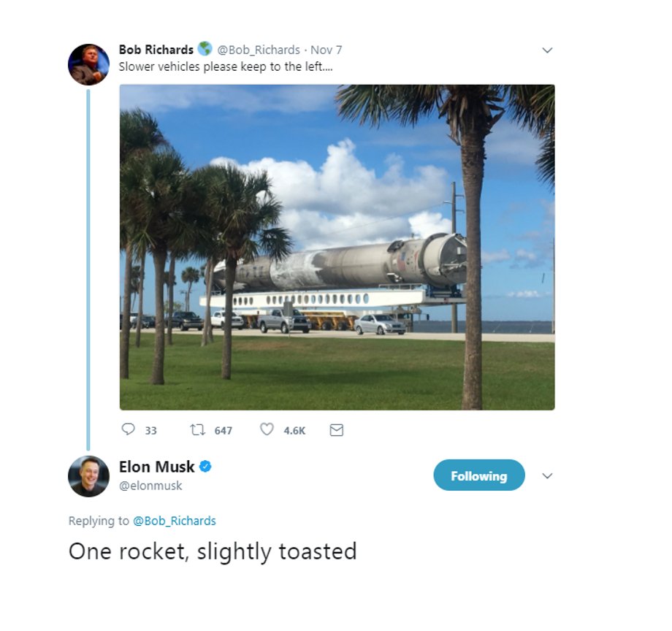This screenshot has height=631, width=672.
Task: Click the globe badge next to Bob Richards
Action: 205,49
